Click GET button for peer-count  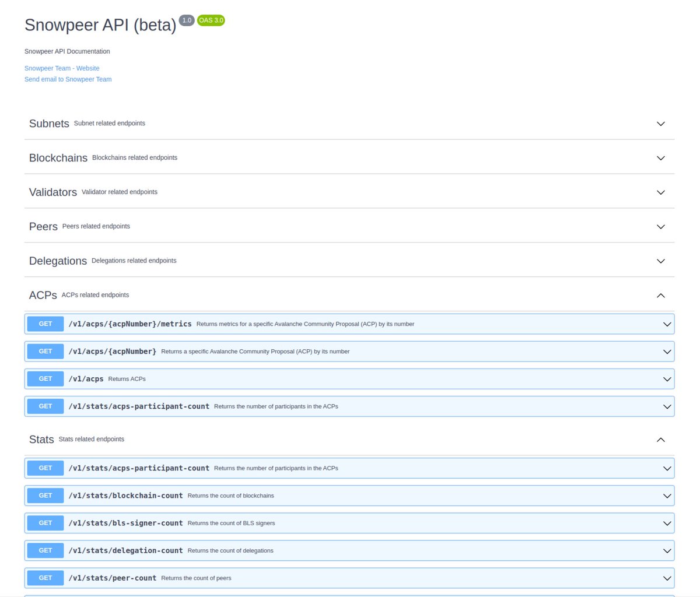pyautogui.click(x=45, y=577)
